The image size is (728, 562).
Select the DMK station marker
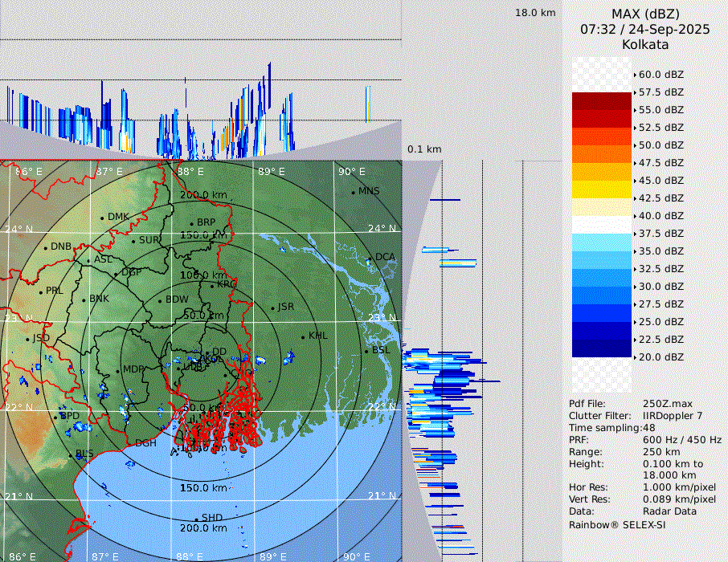coord(102,218)
